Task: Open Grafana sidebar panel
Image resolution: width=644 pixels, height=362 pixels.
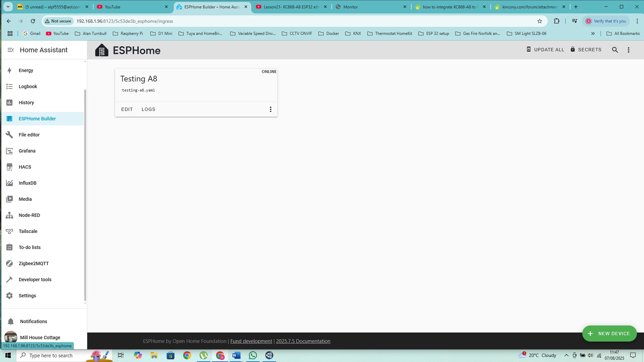Action: tap(27, 151)
